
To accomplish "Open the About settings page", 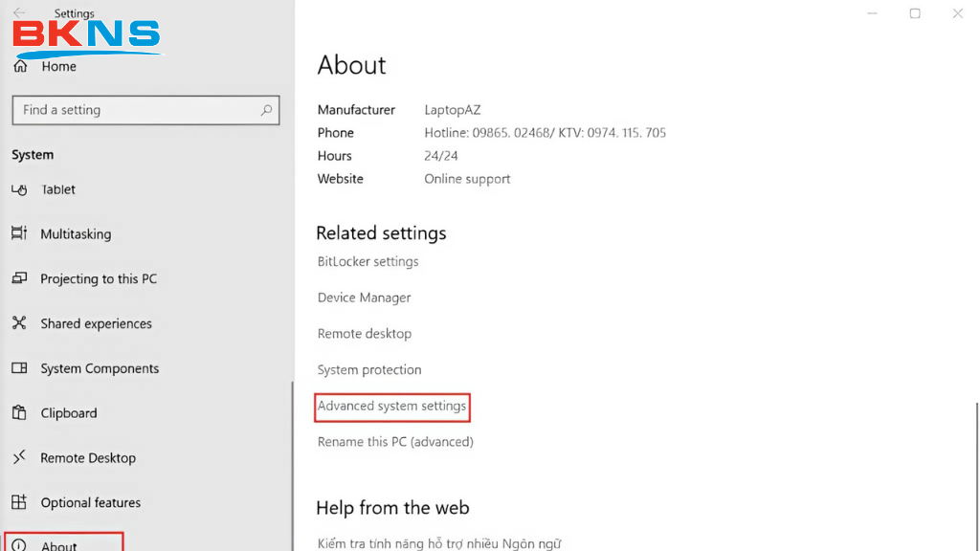I will click(59, 545).
